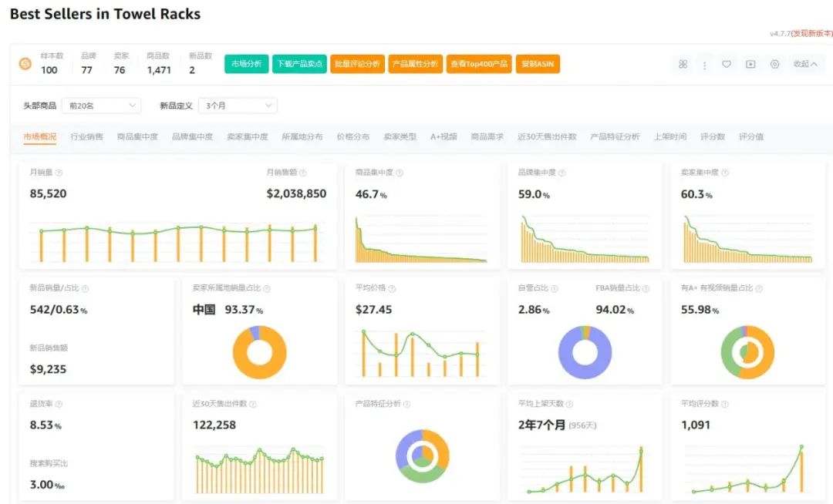
Task: Click help icon next to 新品销量/占比
Action: coord(85,289)
